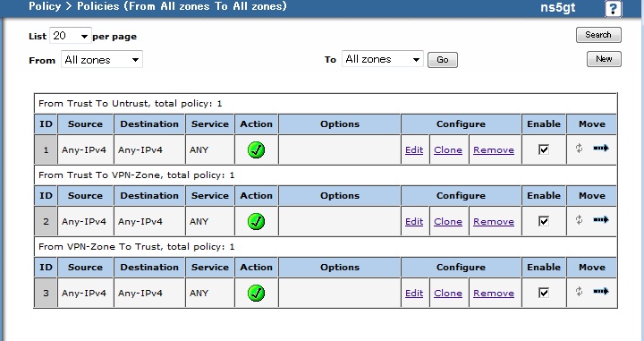644x341 pixels.
Task: Click the Destination Any-IPv4 cell of policy 2
Action: (149, 221)
